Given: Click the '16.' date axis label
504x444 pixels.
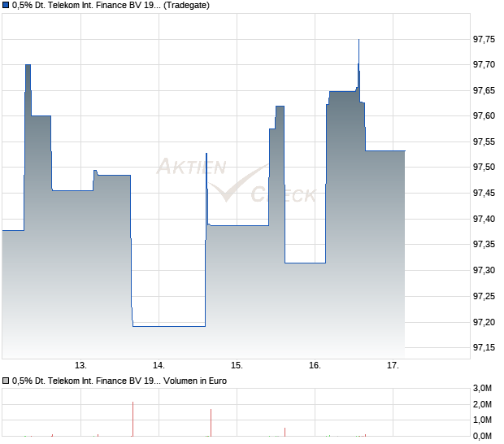Looking at the screenshot, I should pyautogui.click(x=315, y=366).
